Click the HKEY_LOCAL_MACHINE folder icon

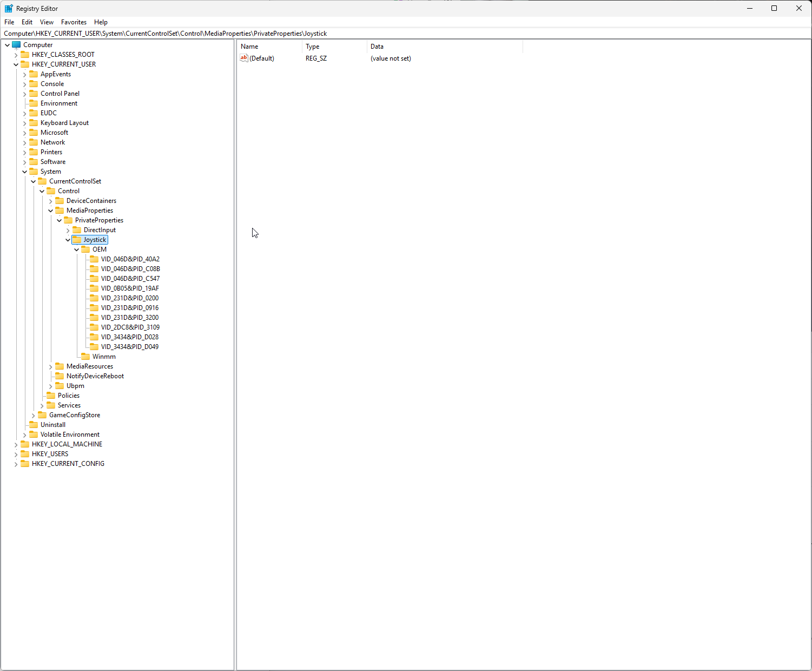25,444
